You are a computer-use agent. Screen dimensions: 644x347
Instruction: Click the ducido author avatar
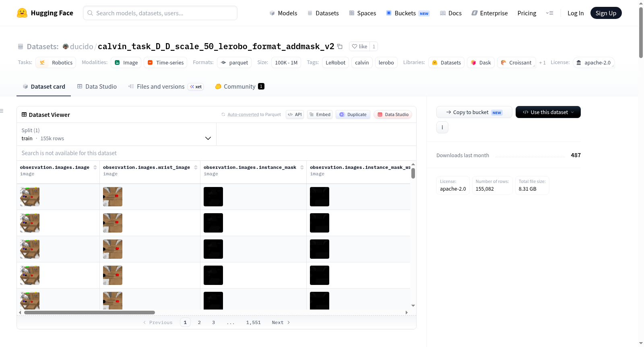[66, 46]
